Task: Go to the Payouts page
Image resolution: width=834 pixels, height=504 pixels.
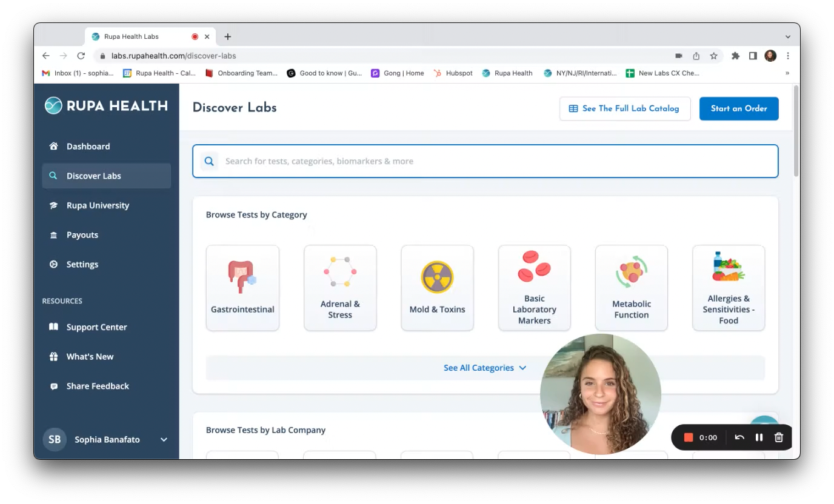Action: click(x=82, y=234)
